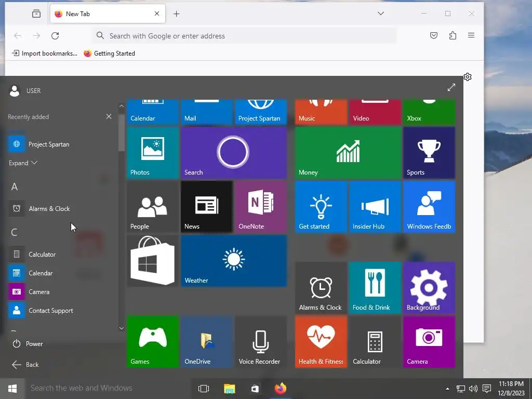Open the Getting Started bookmark
The width and height of the screenshot is (532, 399).
[x=109, y=54]
